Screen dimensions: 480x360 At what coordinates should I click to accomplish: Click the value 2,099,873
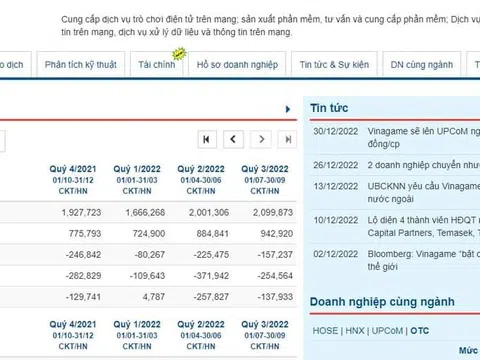(x=273, y=212)
